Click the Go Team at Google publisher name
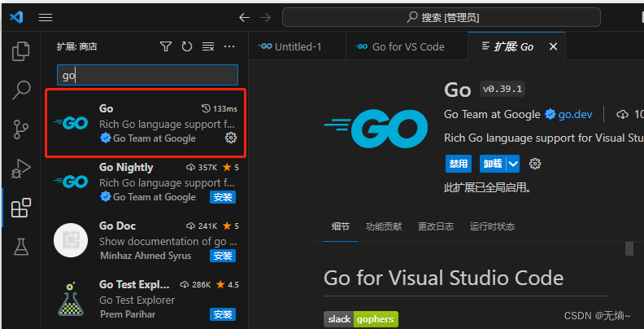Screen dimensions: 644x329 click(492, 114)
